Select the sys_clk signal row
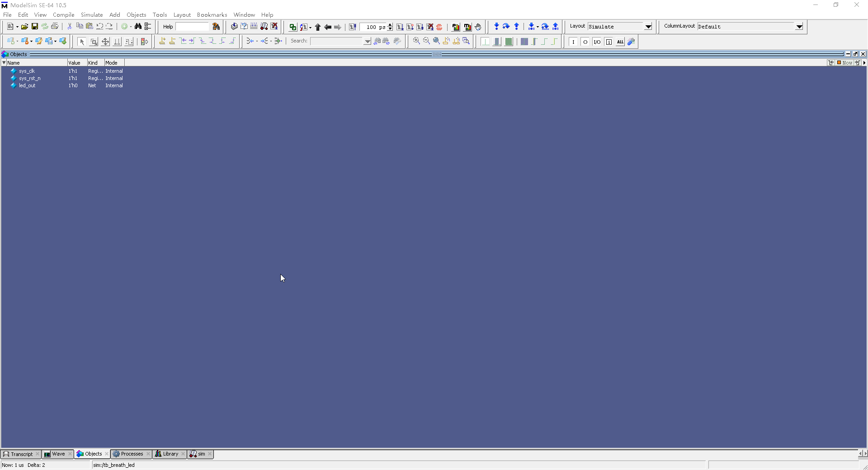The width and height of the screenshot is (868, 470). click(67, 71)
